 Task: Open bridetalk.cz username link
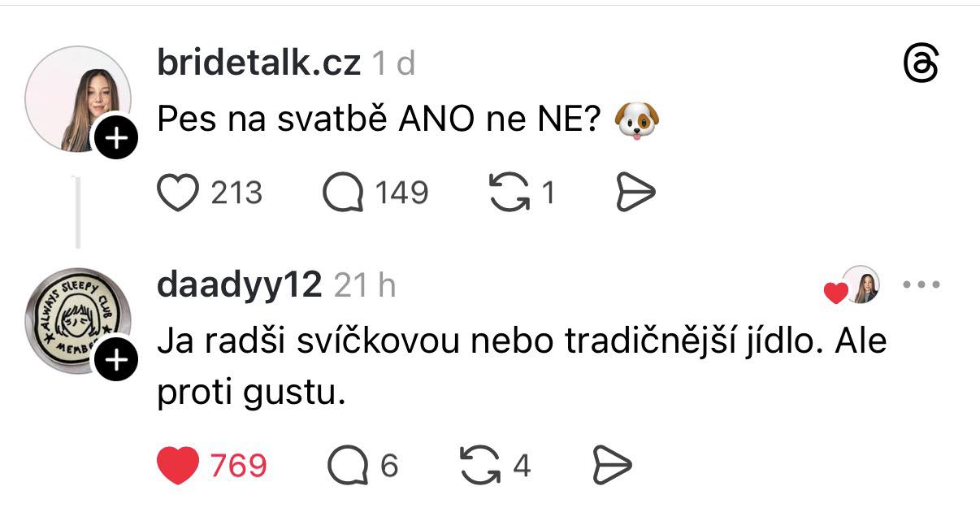[258, 63]
